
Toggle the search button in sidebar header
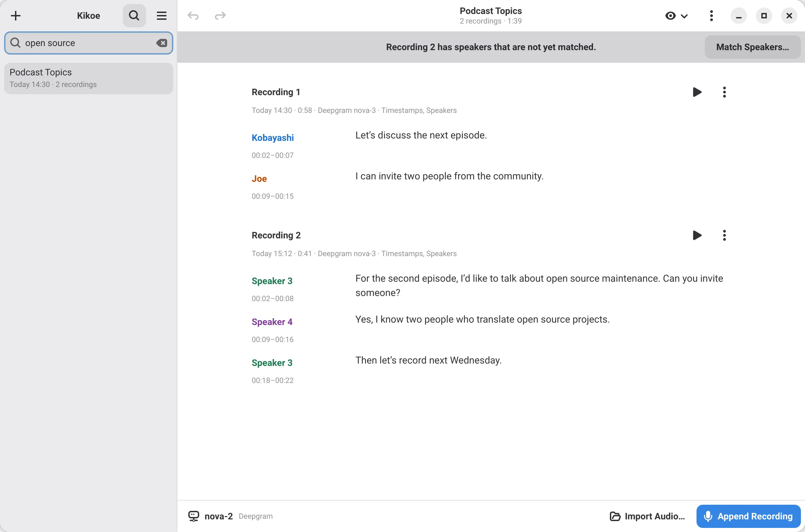tap(134, 16)
